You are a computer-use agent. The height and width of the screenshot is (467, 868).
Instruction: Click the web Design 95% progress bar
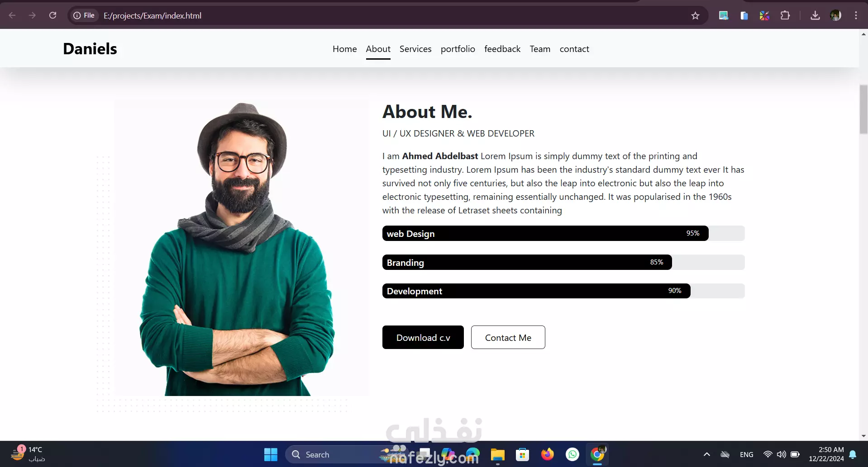point(545,233)
